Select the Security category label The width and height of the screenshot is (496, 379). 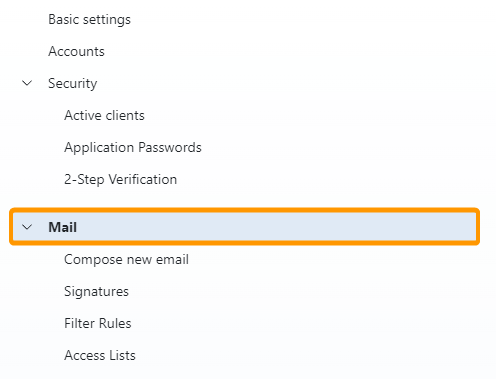coord(73,83)
